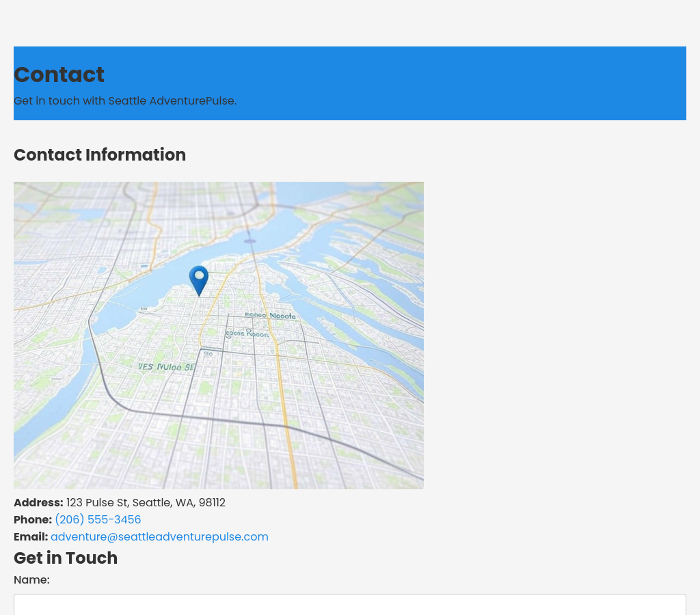Click the bold Address: label
700x615 pixels.
point(38,503)
